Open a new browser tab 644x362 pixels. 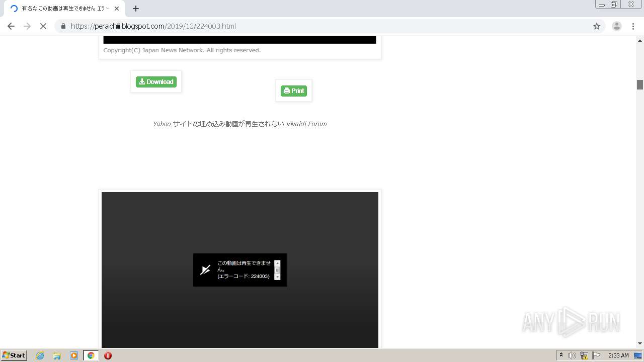[136, 9]
